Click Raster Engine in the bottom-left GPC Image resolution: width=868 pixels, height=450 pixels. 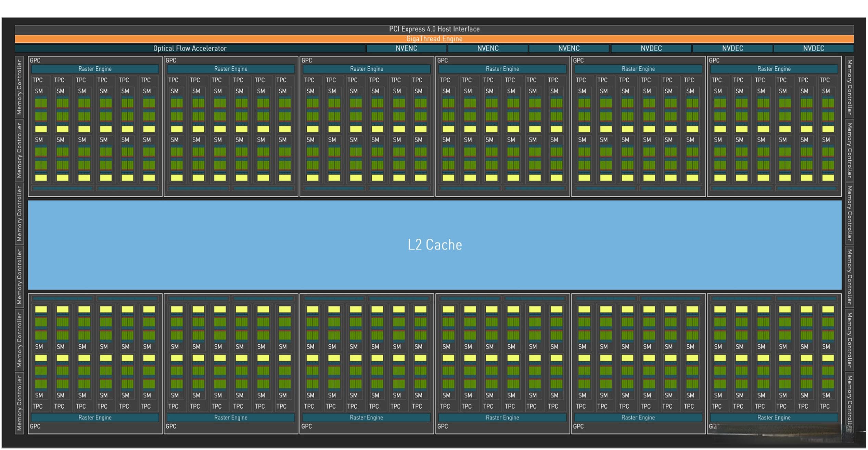point(95,418)
